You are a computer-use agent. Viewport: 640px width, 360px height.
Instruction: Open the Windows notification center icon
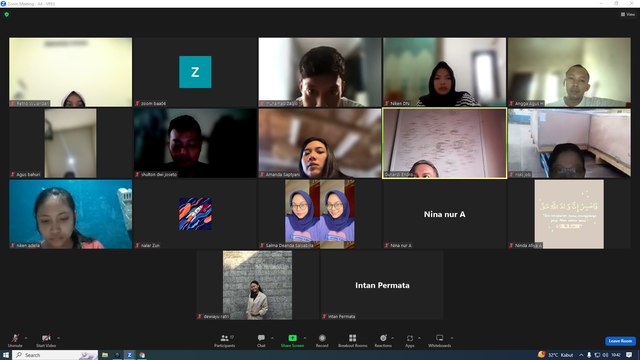pos(629,355)
